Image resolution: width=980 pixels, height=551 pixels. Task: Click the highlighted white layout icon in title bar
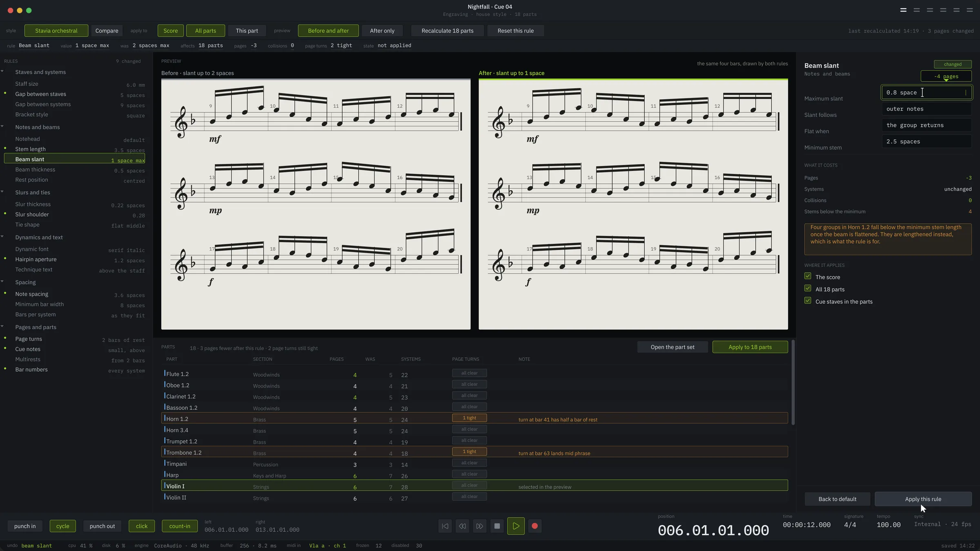point(903,10)
